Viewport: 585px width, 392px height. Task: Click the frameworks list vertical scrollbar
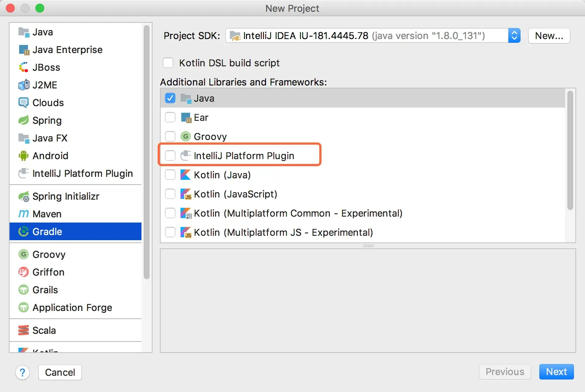[x=570, y=150]
